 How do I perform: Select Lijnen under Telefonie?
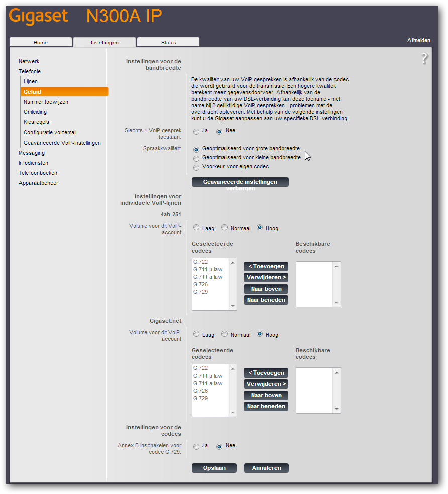[x=31, y=81]
